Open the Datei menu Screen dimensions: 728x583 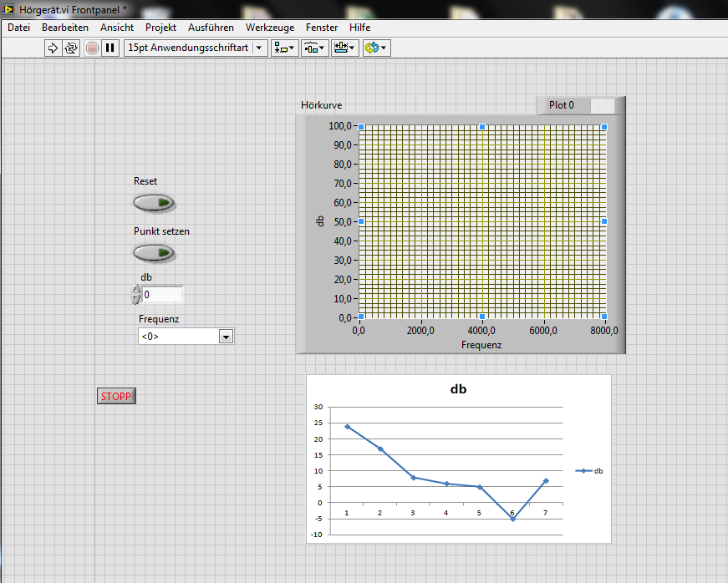[x=19, y=28]
